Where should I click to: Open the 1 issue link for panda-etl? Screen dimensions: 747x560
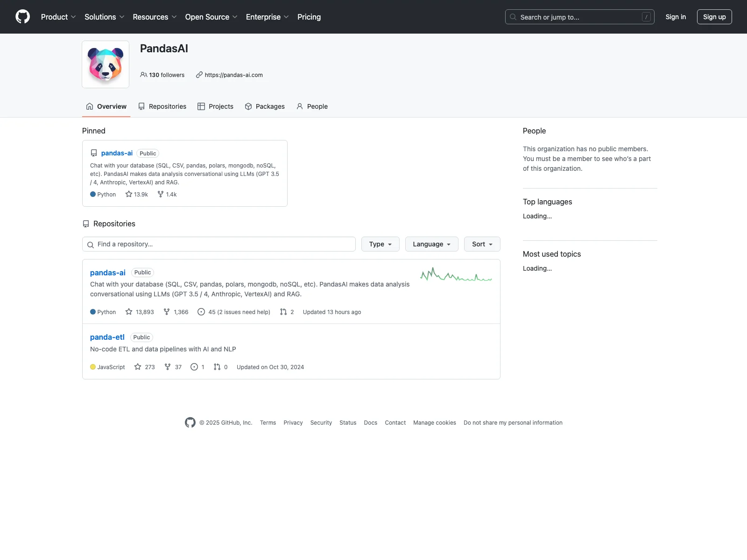tap(197, 367)
